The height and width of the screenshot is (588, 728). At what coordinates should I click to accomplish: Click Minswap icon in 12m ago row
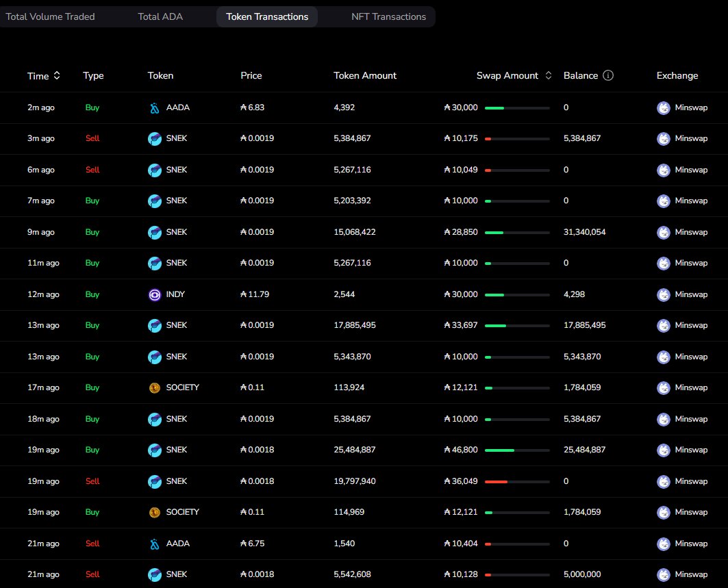[x=664, y=295]
